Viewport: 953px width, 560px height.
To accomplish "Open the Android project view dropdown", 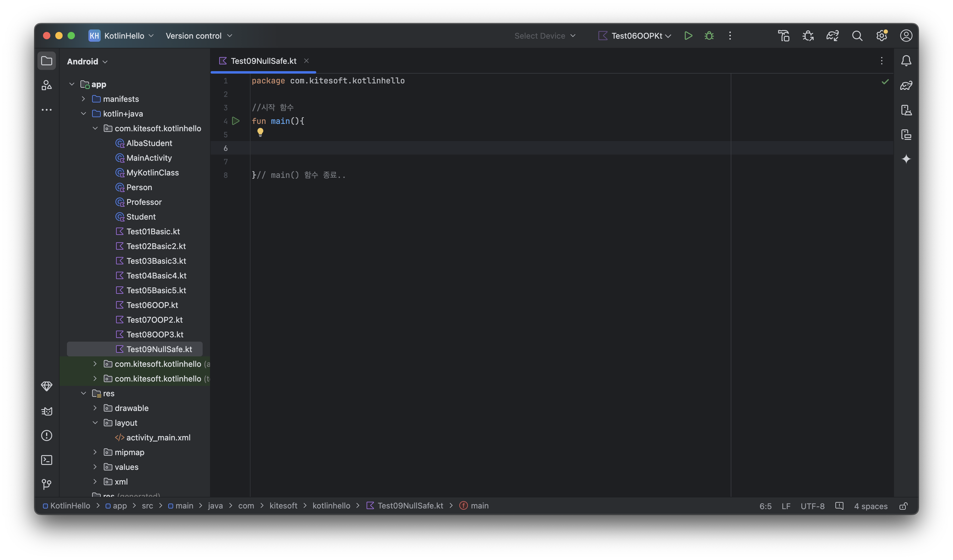I will [88, 62].
